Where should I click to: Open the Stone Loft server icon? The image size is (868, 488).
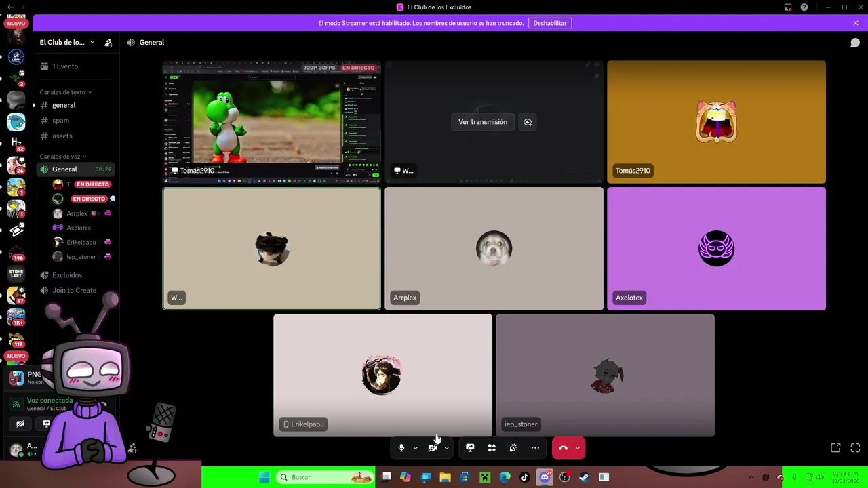pos(16,274)
